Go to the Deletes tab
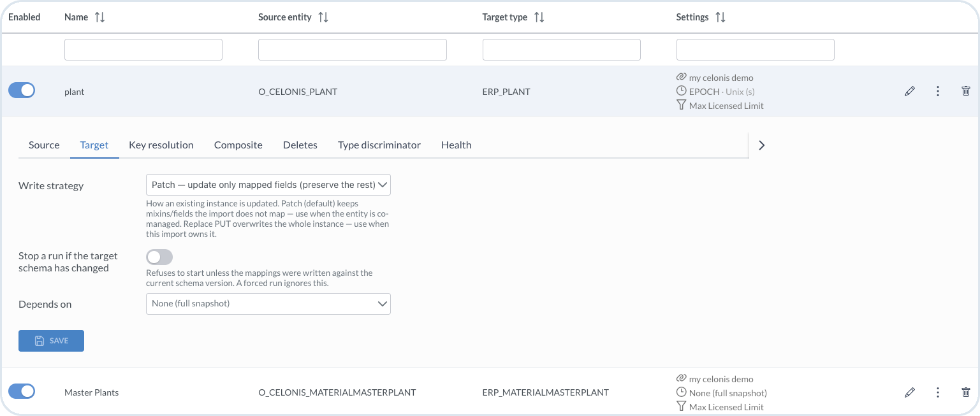The width and height of the screenshot is (980, 416). (x=300, y=145)
